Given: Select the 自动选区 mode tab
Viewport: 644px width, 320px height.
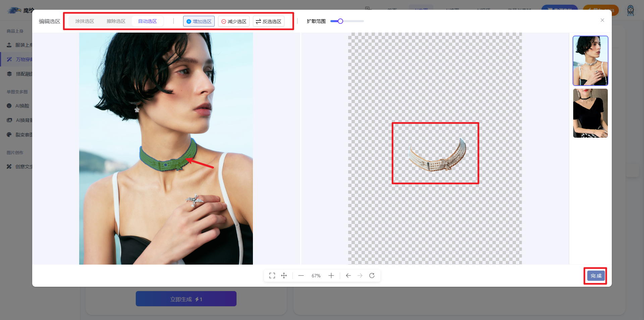Looking at the screenshot, I should (x=147, y=21).
